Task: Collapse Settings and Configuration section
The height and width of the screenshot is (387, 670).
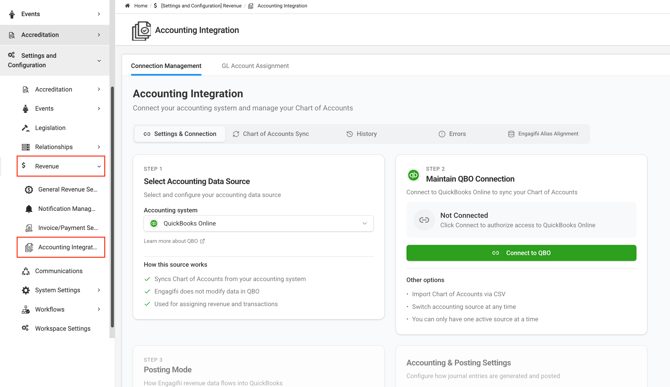Action: [99, 61]
